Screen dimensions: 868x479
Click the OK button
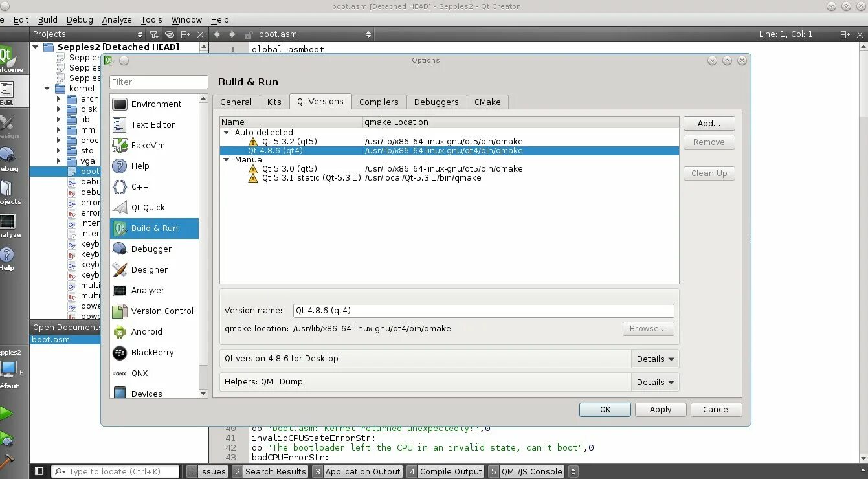[x=605, y=409]
